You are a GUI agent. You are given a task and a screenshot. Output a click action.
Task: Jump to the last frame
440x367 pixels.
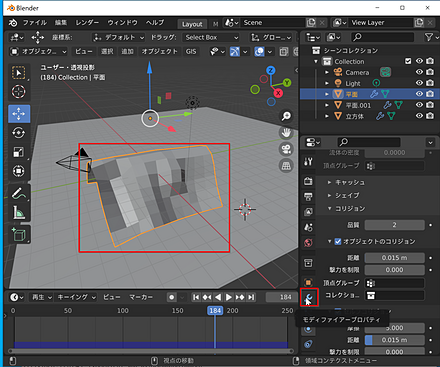click(x=251, y=297)
